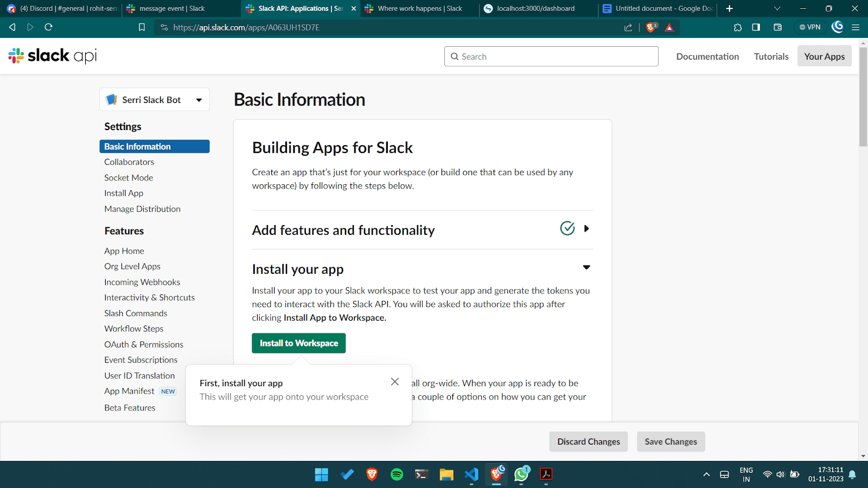Viewport: 868px width, 488px height.
Task: Open the Serri Slack Bot app dropdown
Action: [x=155, y=100]
